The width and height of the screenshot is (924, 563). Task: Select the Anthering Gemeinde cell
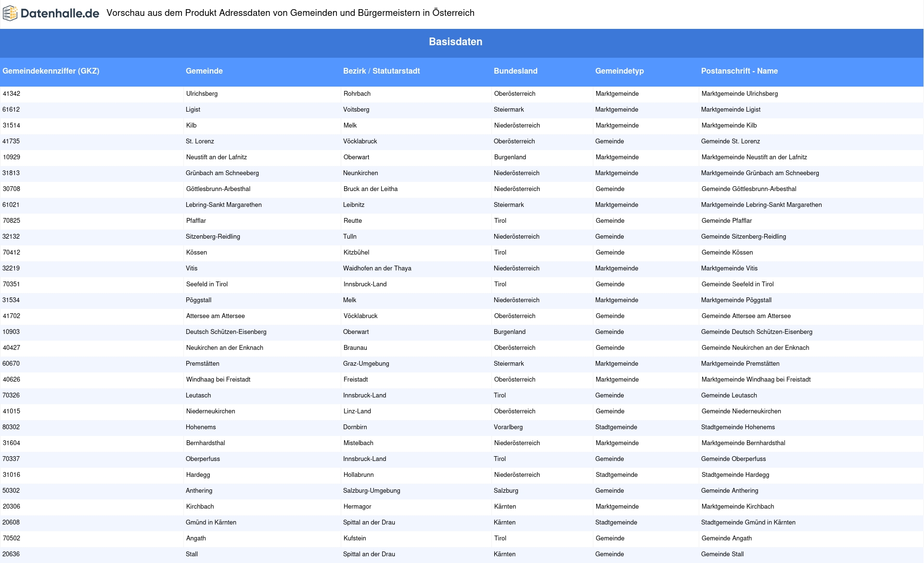(x=262, y=491)
